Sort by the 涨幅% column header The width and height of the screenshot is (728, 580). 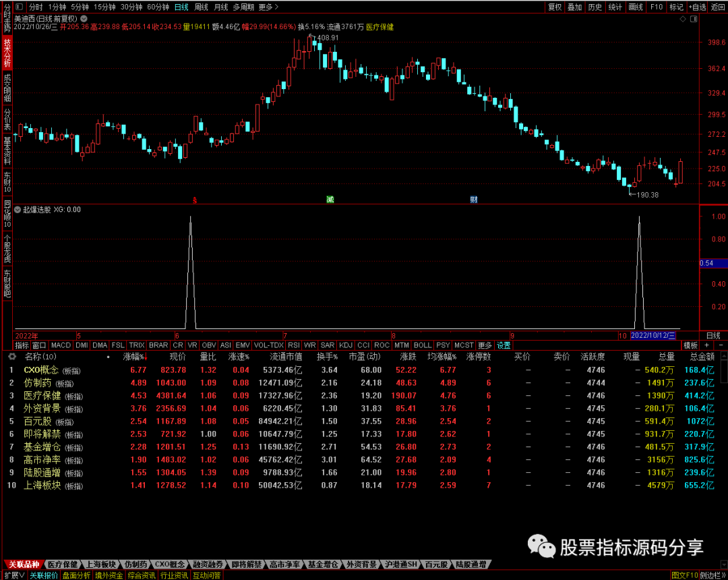[134, 357]
